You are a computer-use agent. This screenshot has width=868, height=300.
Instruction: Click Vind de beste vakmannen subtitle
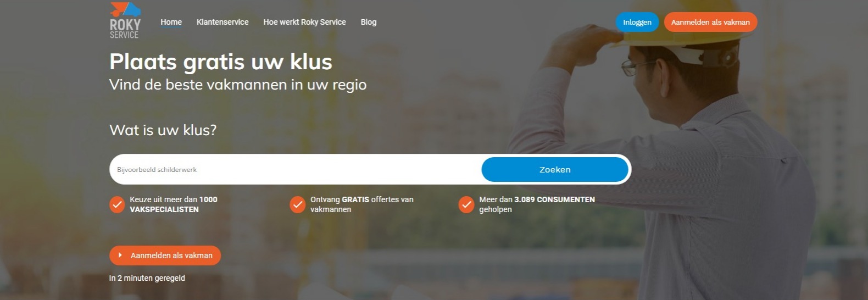(x=238, y=85)
